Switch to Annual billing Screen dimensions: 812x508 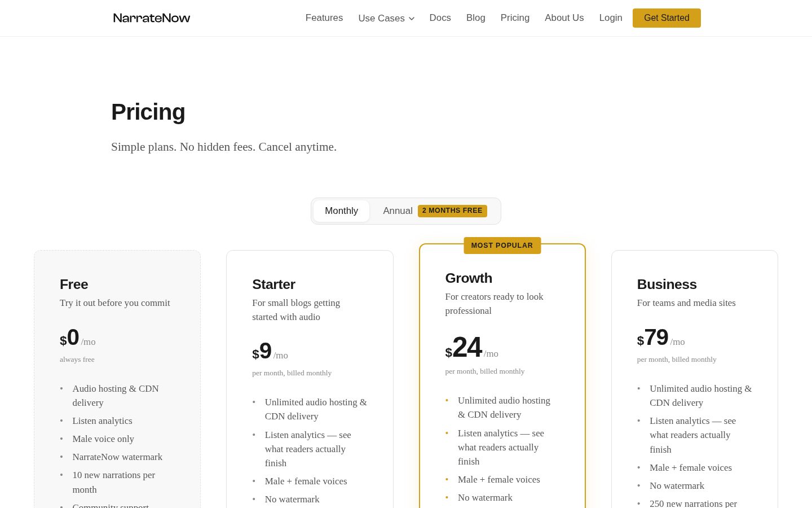[x=398, y=211]
